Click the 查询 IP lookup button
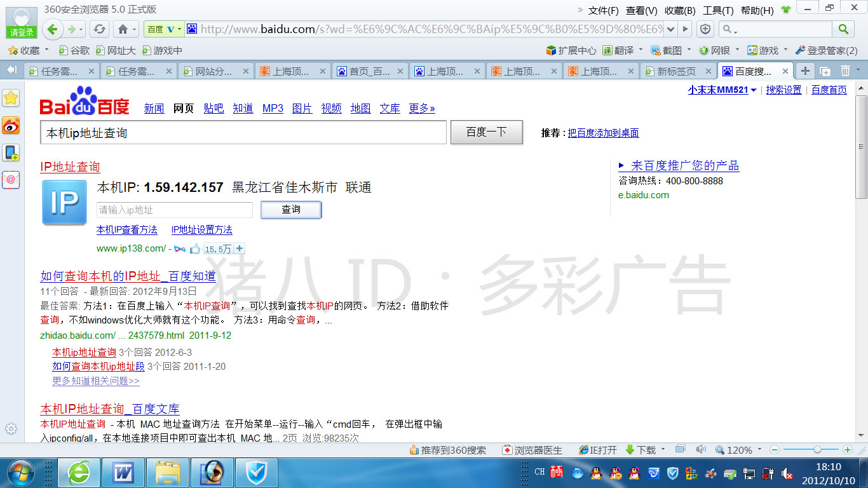The height and width of the screenshot is (488, 868). pyautogui.click(x=291, y=210)
